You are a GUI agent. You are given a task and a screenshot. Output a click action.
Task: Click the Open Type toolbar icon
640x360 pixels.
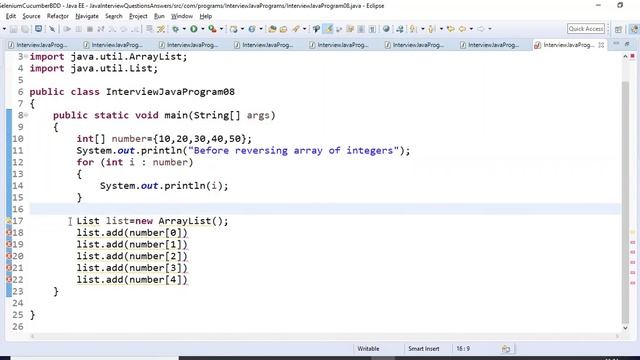(x=272, y=29)
